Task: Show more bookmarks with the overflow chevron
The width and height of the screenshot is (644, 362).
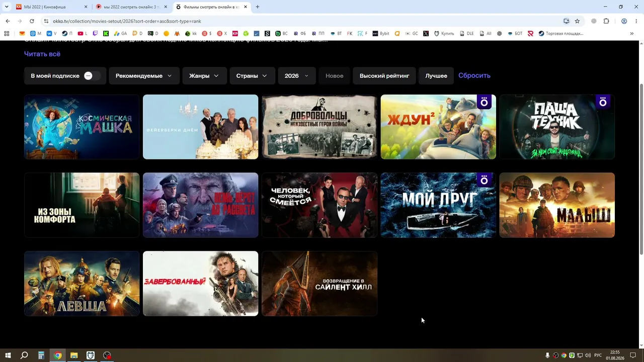Action: point(632,34)
